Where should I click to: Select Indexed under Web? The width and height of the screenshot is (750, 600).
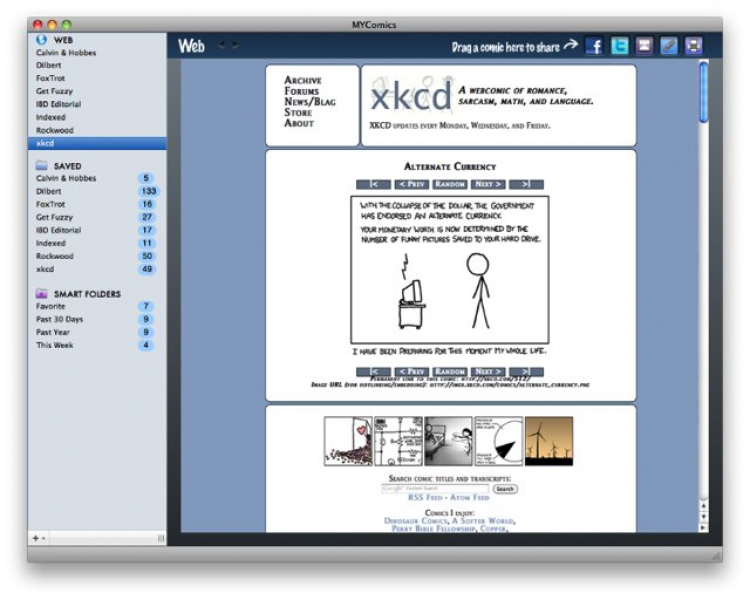(50, 117)
